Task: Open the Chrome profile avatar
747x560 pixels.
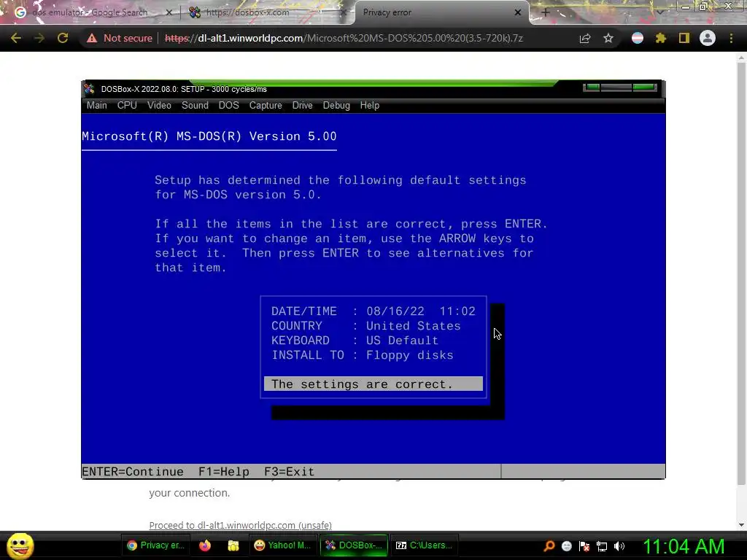Action: (708, 38)
